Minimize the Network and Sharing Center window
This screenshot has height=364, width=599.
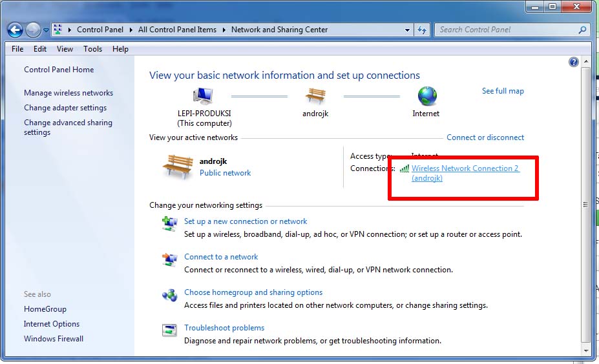pyautogui.click(x=534, y=6)
